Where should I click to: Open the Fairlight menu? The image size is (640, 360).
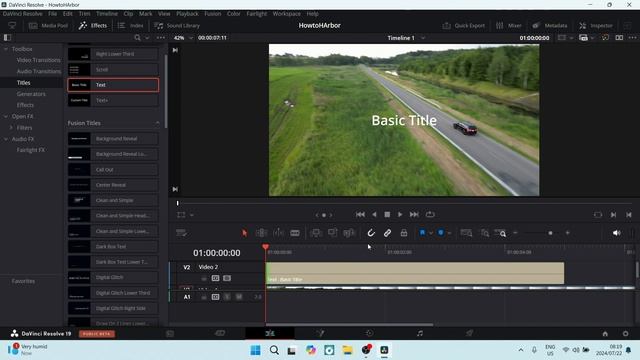(257, 13)
